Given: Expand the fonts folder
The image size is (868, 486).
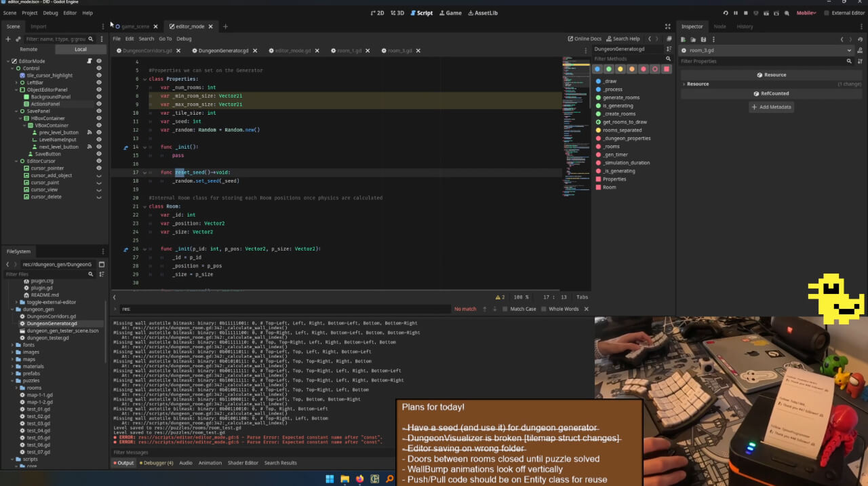Looking at the screenshot, I should [14, 345].
